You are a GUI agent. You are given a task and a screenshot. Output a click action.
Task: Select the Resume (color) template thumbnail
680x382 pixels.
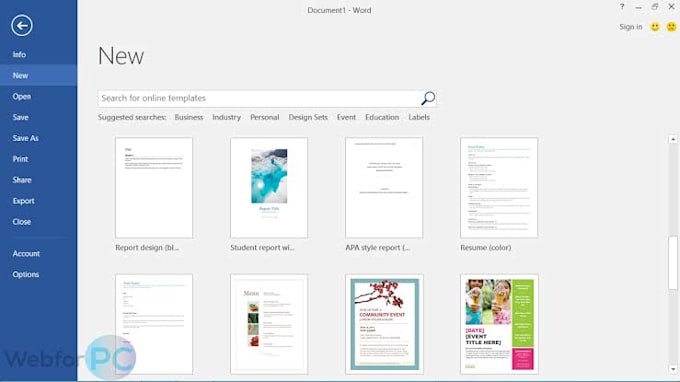tap(499, 188)
